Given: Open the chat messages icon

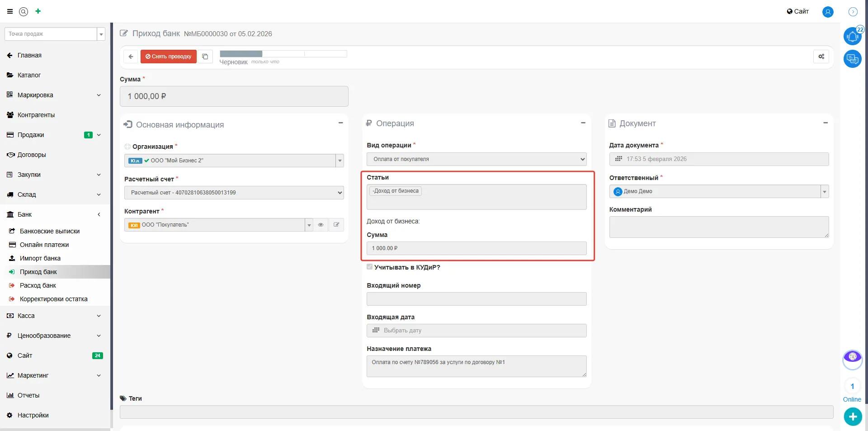Looking at the screenshot, I should [852, 59].
